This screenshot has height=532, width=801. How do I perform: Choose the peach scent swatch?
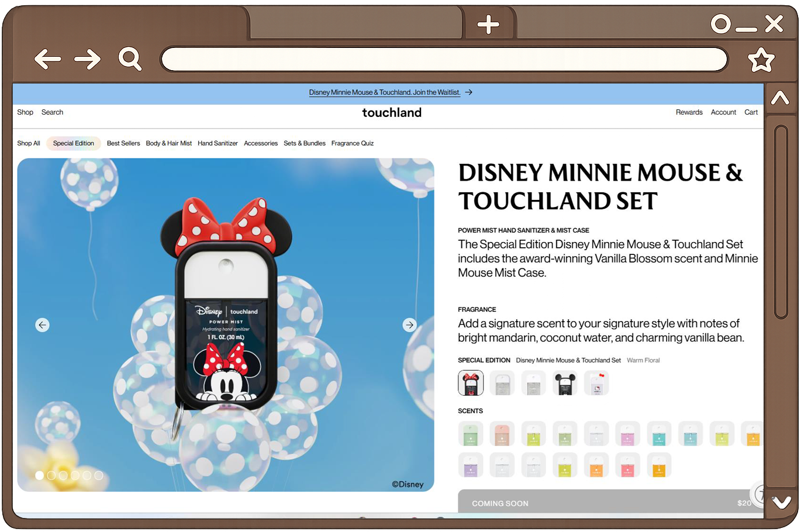pos(502,434)
